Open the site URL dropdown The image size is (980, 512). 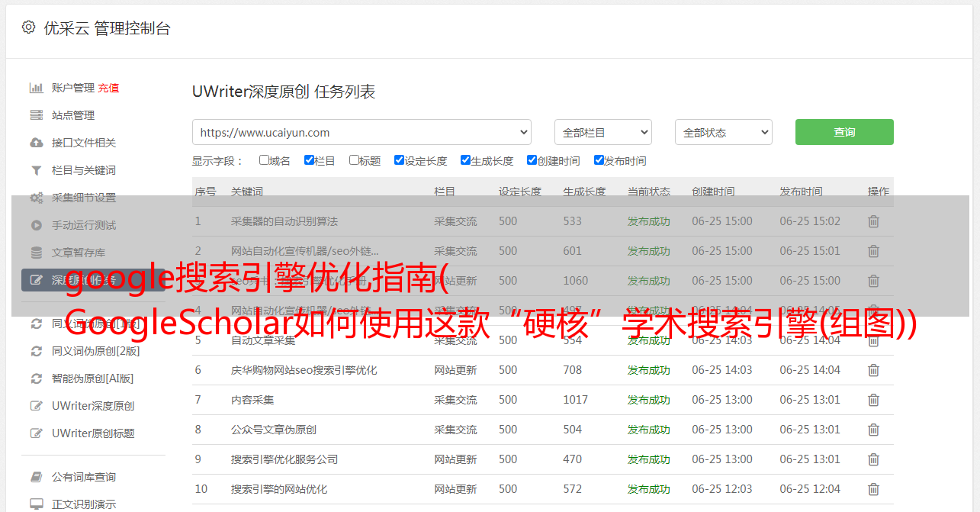click(x=361, y=132)
